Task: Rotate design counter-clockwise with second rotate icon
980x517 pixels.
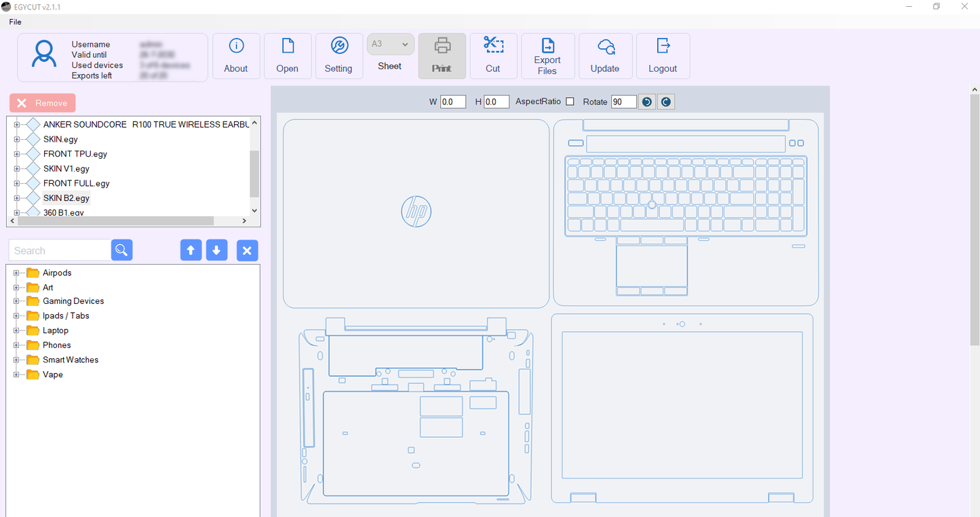Action: point(666,102)
